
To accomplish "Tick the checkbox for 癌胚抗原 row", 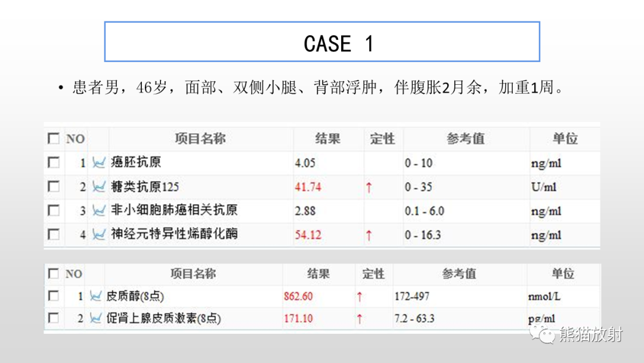I will [x=54, y=162].
